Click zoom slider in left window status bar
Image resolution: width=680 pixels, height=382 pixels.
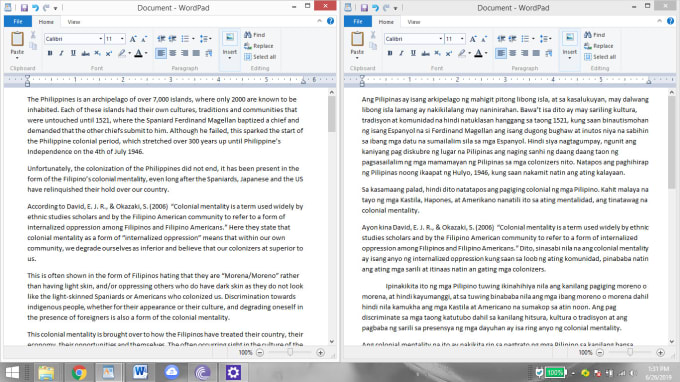coord(290,353)
